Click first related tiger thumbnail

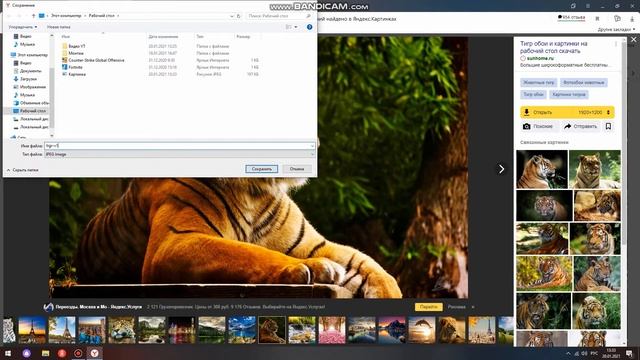(x=542, y=169)
